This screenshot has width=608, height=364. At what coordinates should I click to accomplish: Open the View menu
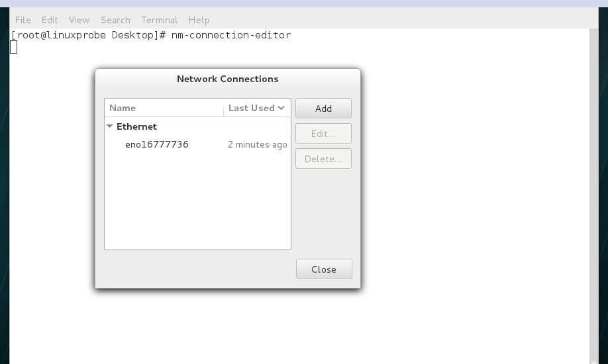79,20
